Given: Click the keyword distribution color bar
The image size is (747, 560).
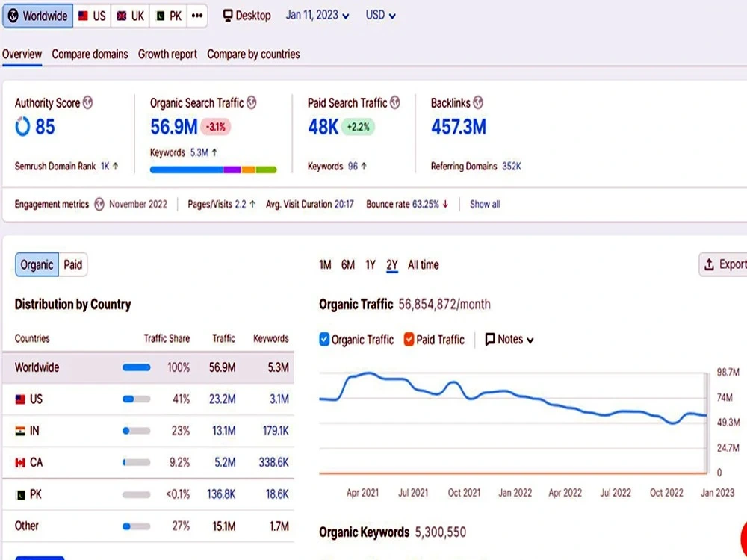Looking at the screenshot, I should pyautogui.click(x=213, y=169).
